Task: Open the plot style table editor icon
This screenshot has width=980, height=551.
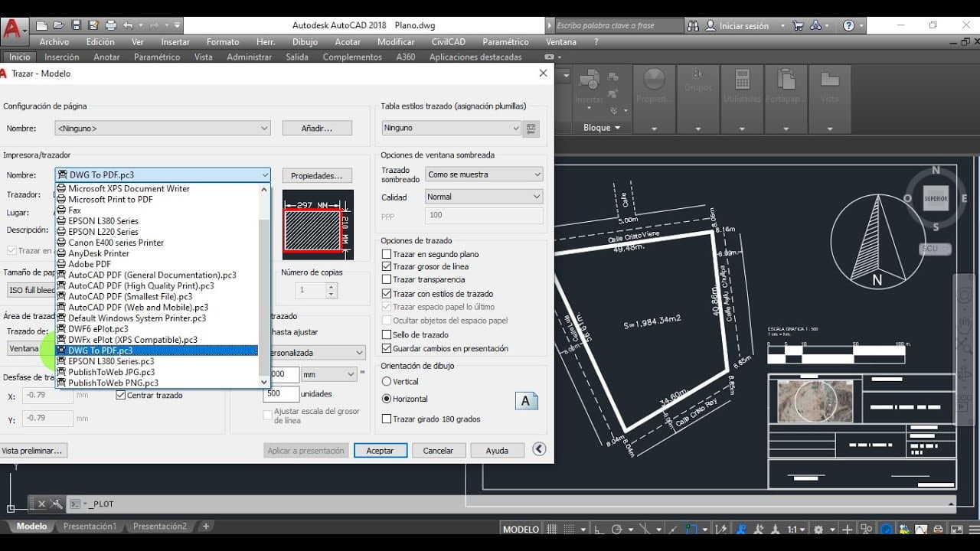Action: tap(531, 129)
